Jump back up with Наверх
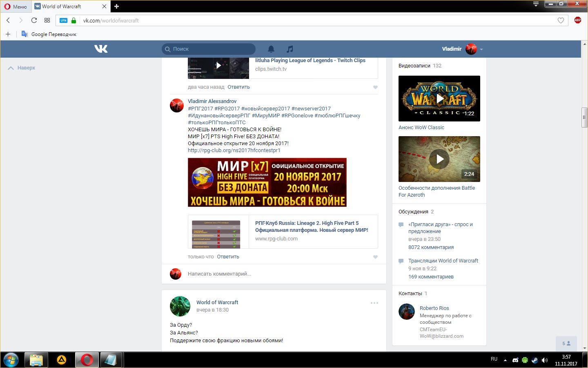 click(x=22, y=68)
